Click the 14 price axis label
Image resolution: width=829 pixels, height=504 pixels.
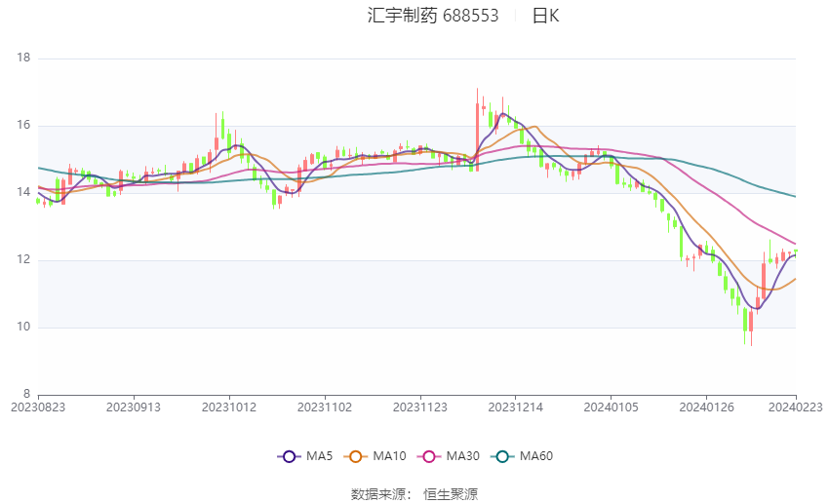pyautogui.click(x=23, y=192)
